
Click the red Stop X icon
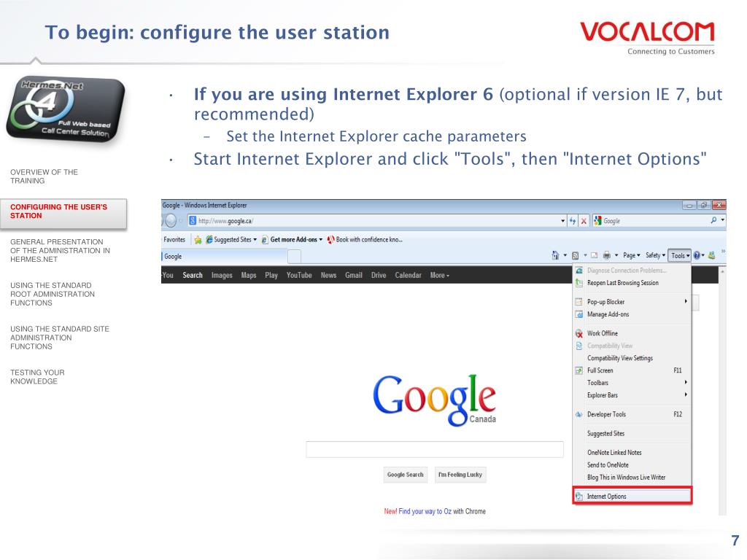(584, 221)
